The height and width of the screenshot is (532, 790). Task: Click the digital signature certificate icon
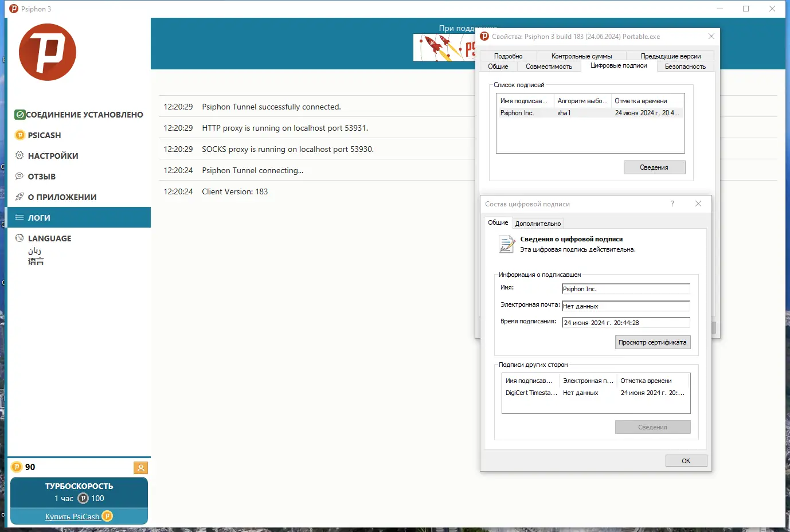507,244
